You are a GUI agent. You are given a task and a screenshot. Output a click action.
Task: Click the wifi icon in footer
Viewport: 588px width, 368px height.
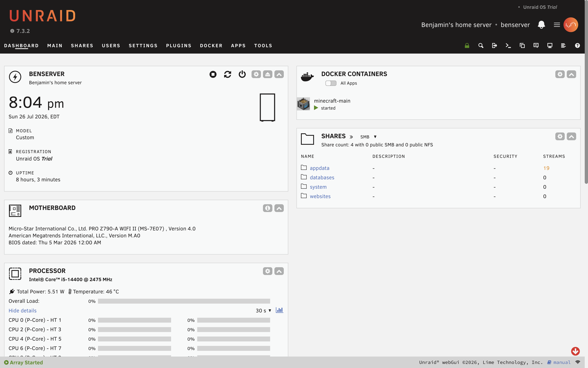[578, 362]
